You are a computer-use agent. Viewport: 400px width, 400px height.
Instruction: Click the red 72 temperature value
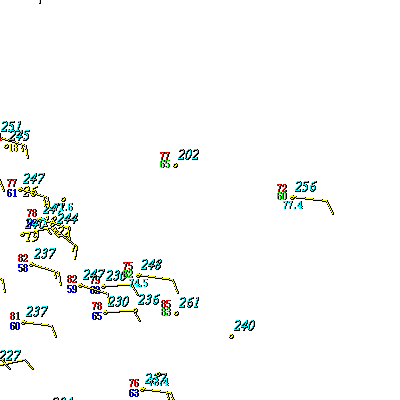pyautogui.click(x=282, y=188)
